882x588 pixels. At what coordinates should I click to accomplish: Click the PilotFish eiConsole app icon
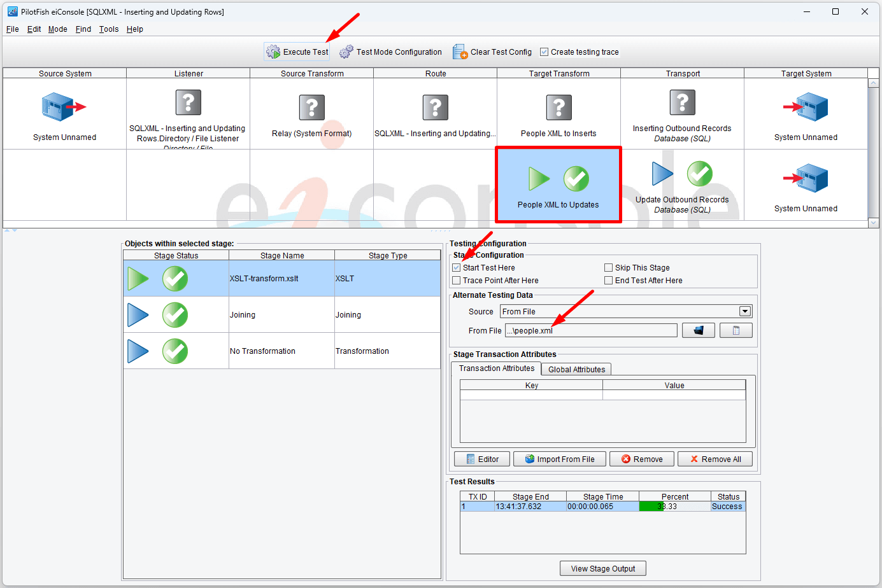coord(13,11)
